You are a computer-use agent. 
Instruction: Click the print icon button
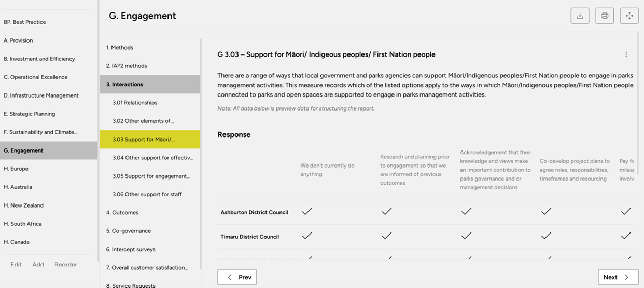click(x=605, y=16)
